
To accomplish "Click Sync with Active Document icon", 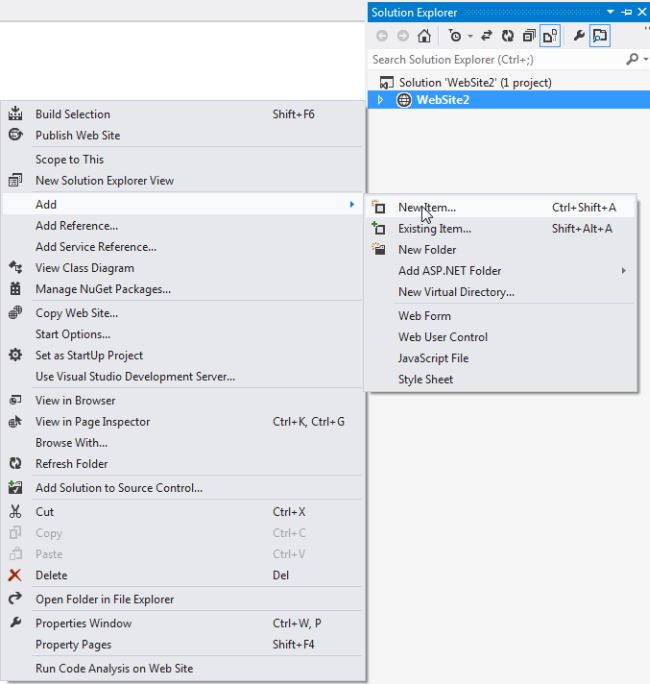I will pos(486,36).
